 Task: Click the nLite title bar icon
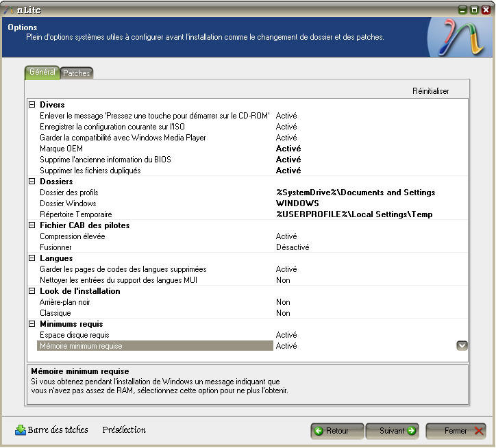click(9, 10)
